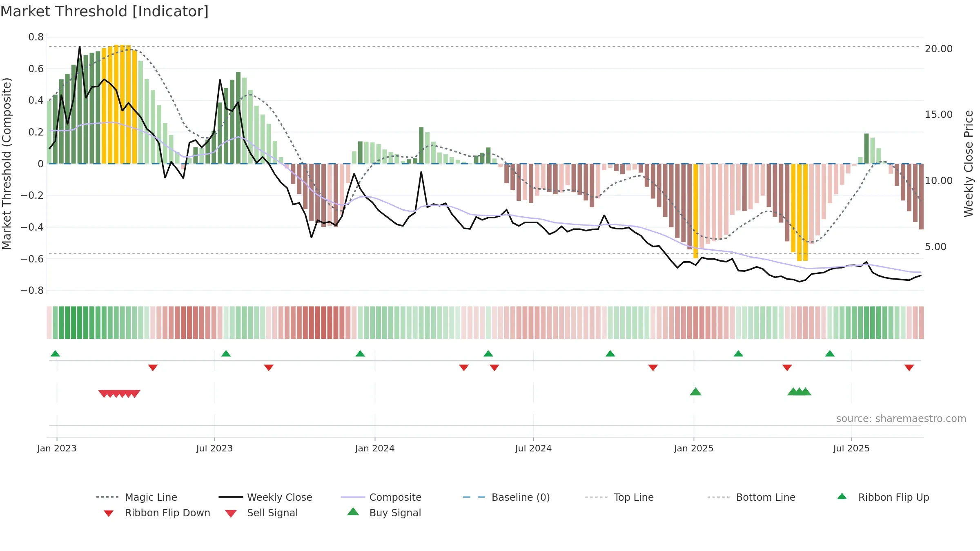The image size is (980, 551).
Task: Click the single orange bar at Jan 2025
Action: 696,211
